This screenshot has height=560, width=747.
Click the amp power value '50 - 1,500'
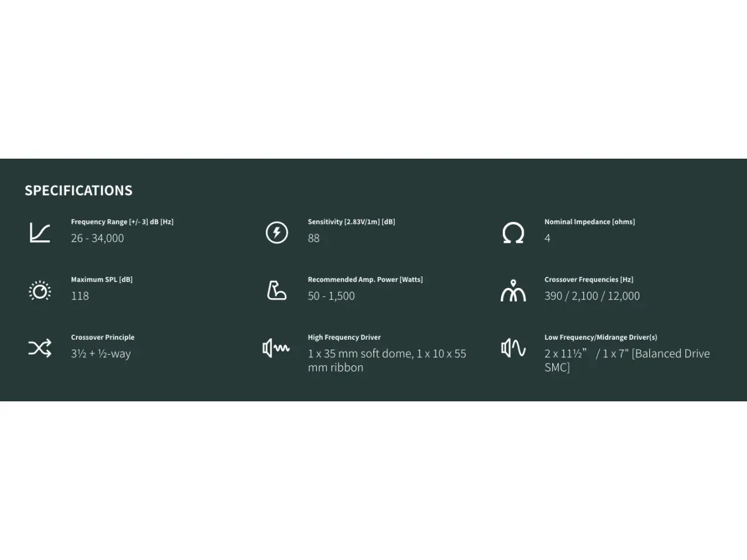click(331, 296)
